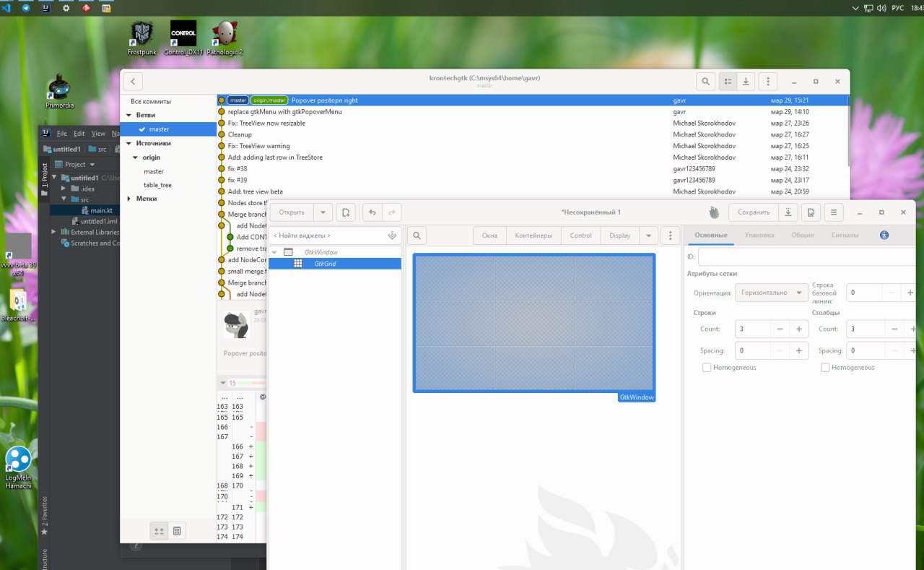Open the hamburger menu in Glade
This screenshot has width=924, height=570.
click(x=834, y=212)
